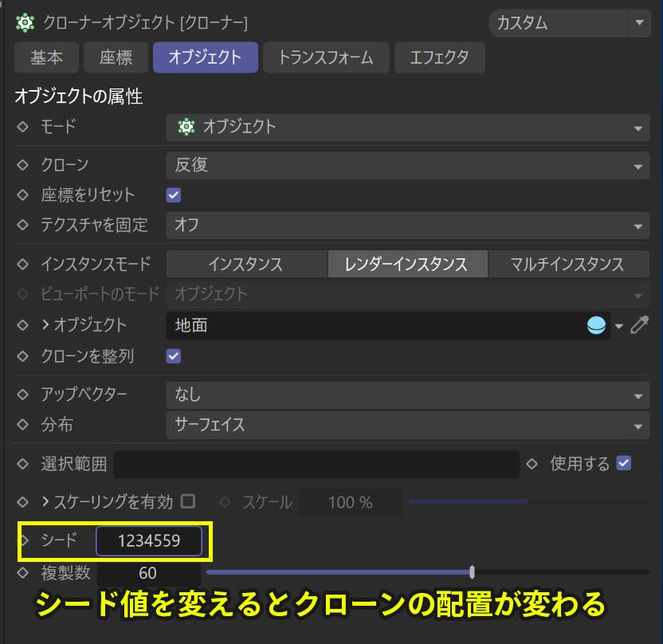Switch to the トランスフォーム tab
The height and width of the screenshot is (644, 663).
[326, 57]
